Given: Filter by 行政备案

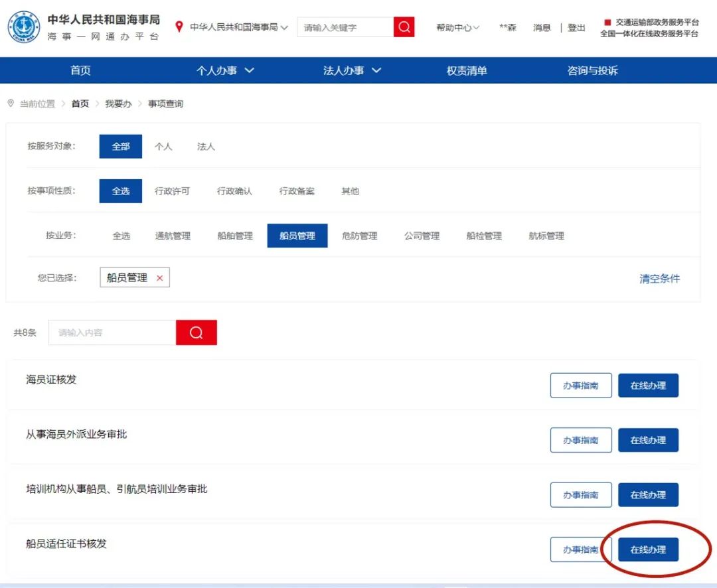Looking at the screenshot, I should (x=297, y=191).
